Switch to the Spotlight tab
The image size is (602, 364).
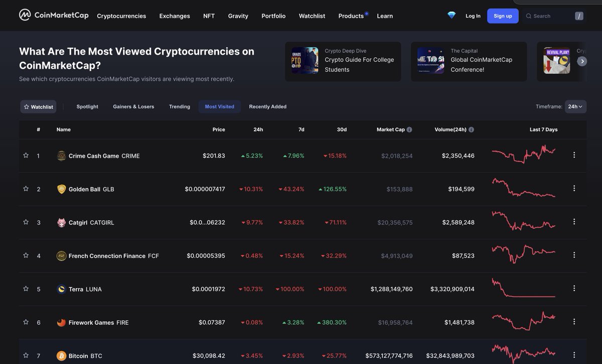pos(87,106)
